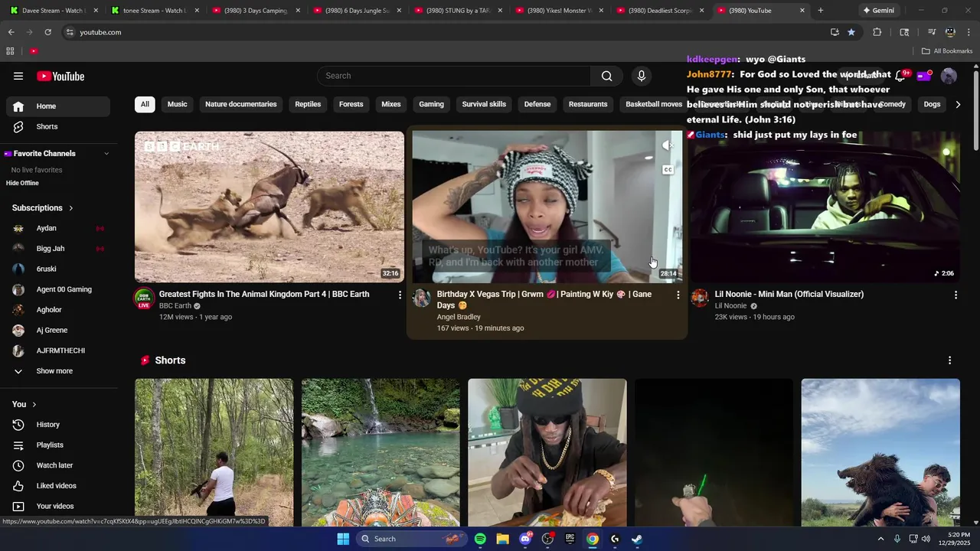
Task: Open Lil Noonie Mini Man video title
Action: (789, 294)
